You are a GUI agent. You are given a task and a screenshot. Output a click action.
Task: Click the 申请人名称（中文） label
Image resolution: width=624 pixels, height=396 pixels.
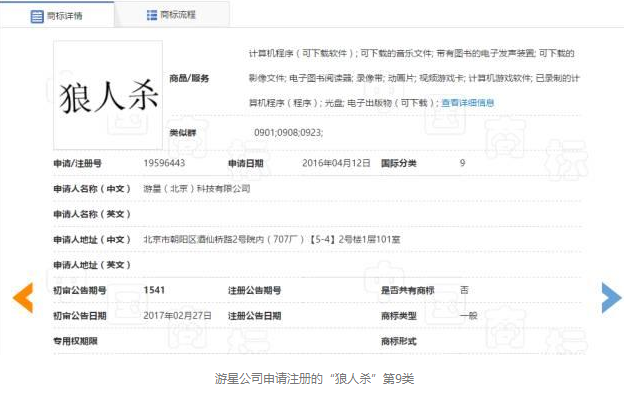click(x=92, y=189)
